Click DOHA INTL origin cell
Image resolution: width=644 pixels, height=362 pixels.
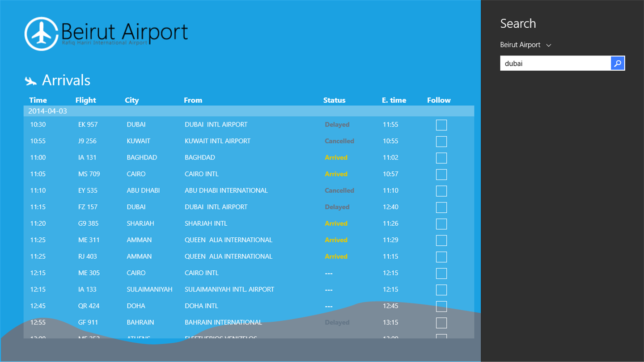pos(201,306)
